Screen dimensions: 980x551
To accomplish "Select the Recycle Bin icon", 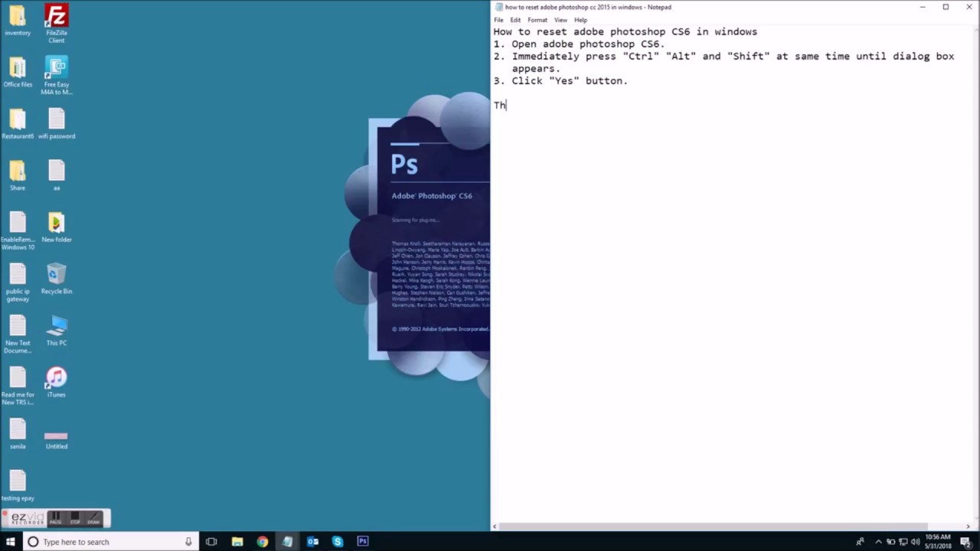I will coord(56,279).
